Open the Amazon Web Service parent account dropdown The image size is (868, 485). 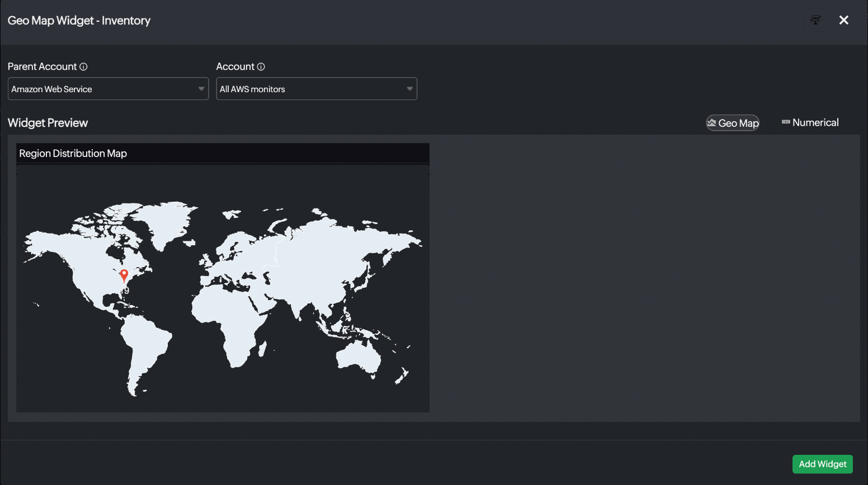(x=108, y=89)
